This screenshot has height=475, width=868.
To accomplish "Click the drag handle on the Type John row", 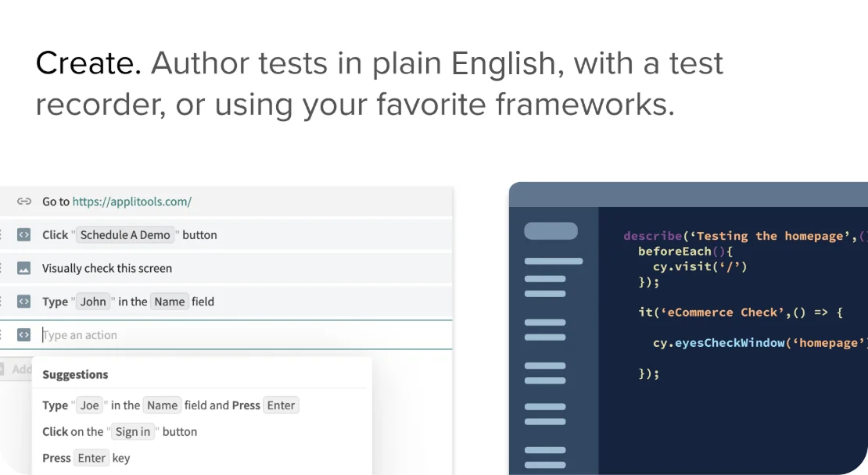I will click(x=4, y=301).
